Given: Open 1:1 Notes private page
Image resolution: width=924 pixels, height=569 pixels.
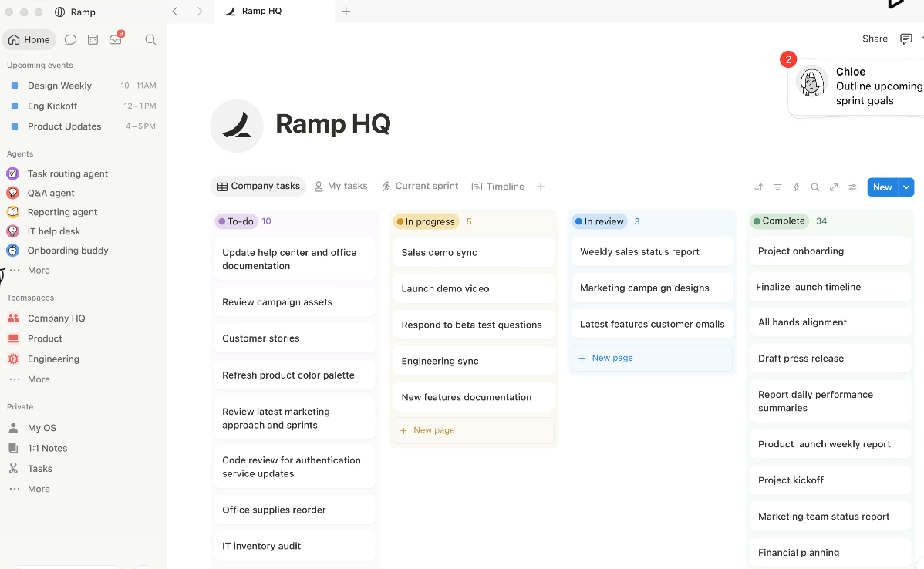Looking at the screenshot, I should [x=47, y=448].
